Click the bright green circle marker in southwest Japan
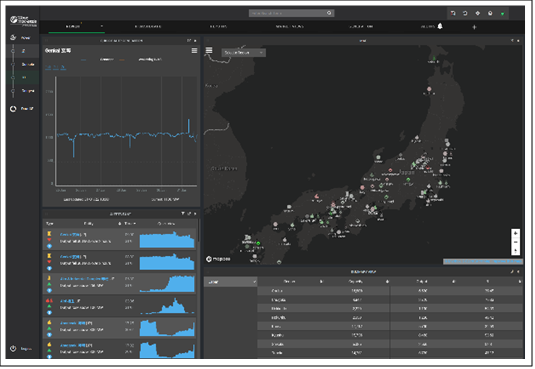The width and height of the screenshot is (535, 369). pos(258,243)
